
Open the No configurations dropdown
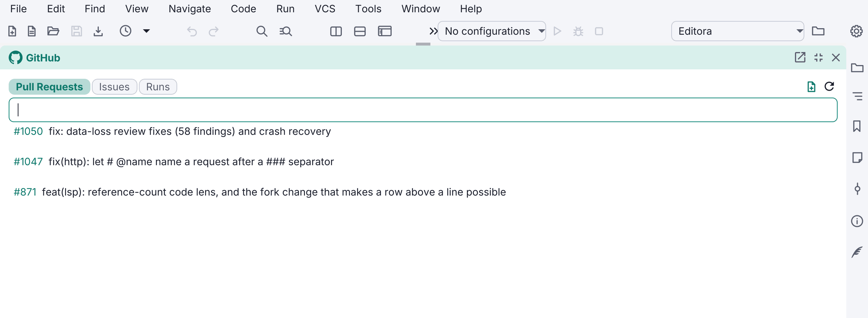coord(492,31)
